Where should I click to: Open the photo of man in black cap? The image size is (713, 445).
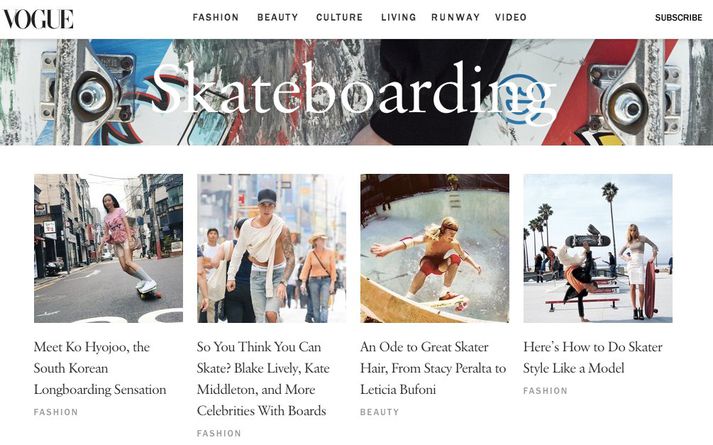(x=271, y=248)
